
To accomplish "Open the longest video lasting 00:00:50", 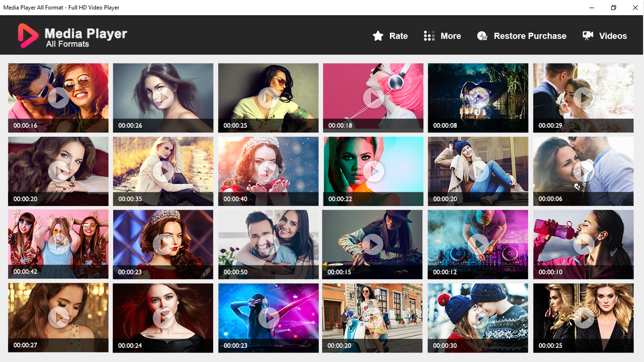I will pyautogui.click(x=268, y=244).
